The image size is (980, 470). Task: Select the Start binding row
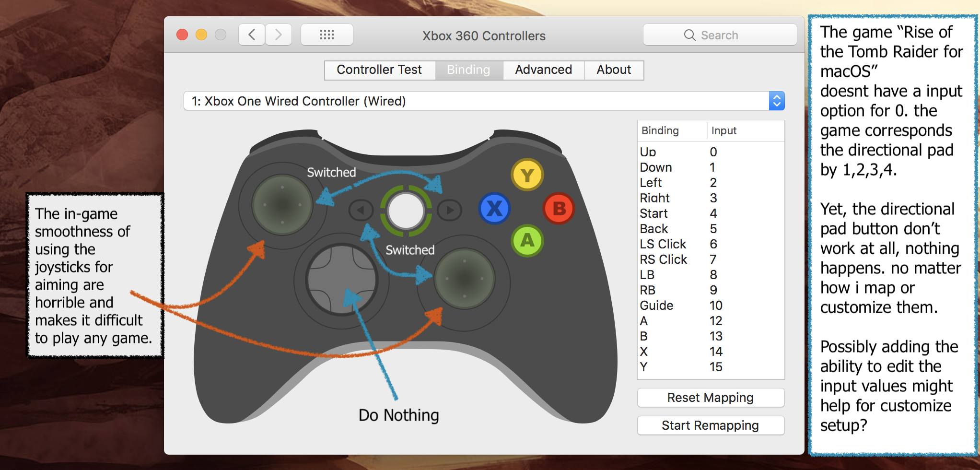click(711, 213)
